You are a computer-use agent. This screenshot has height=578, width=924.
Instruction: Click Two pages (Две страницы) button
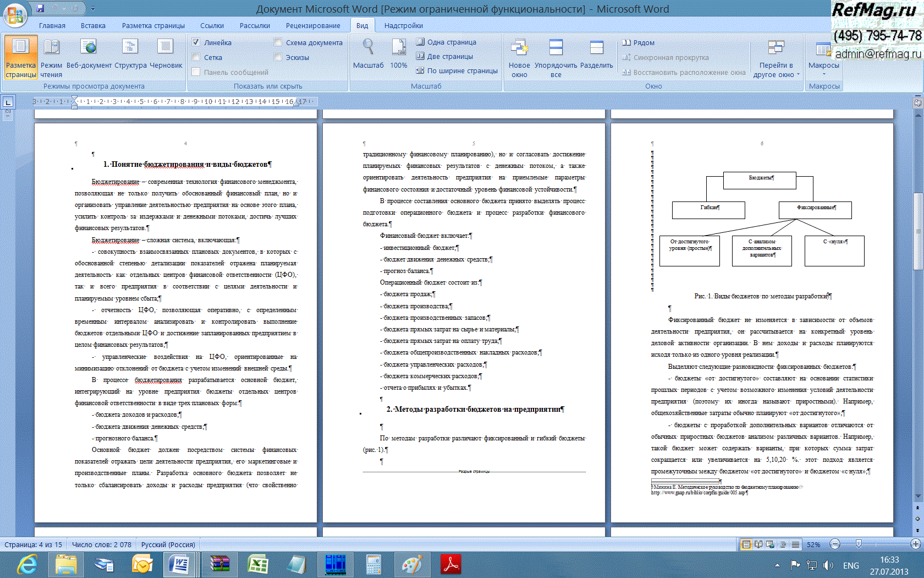444,56
